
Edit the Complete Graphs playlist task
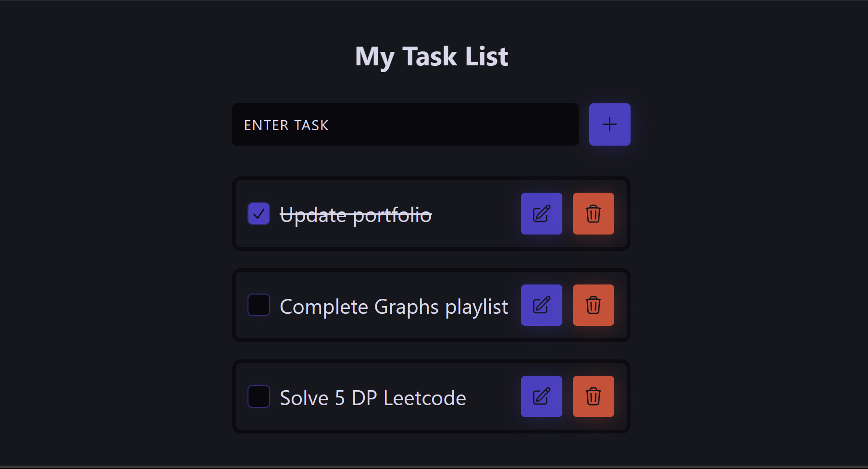(541, 305)
